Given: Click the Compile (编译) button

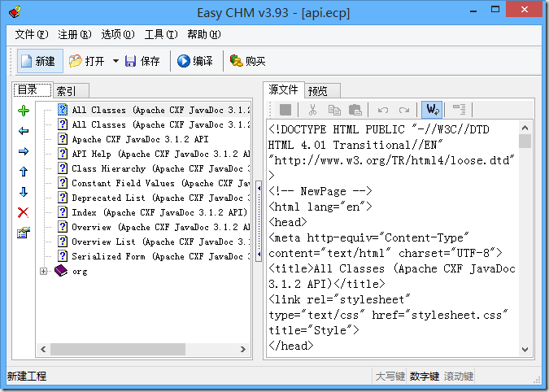Looking at the screenshot, I should (x=195, y=61).
